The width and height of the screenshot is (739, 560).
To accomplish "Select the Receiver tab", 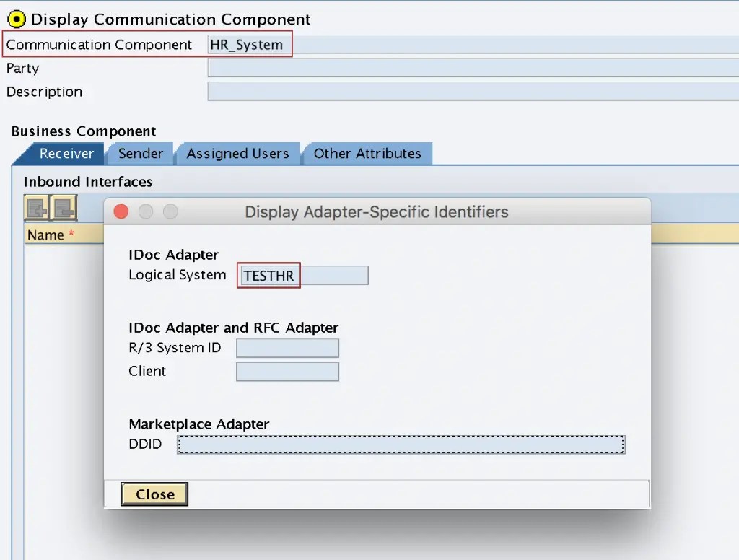I will (66, 153).
